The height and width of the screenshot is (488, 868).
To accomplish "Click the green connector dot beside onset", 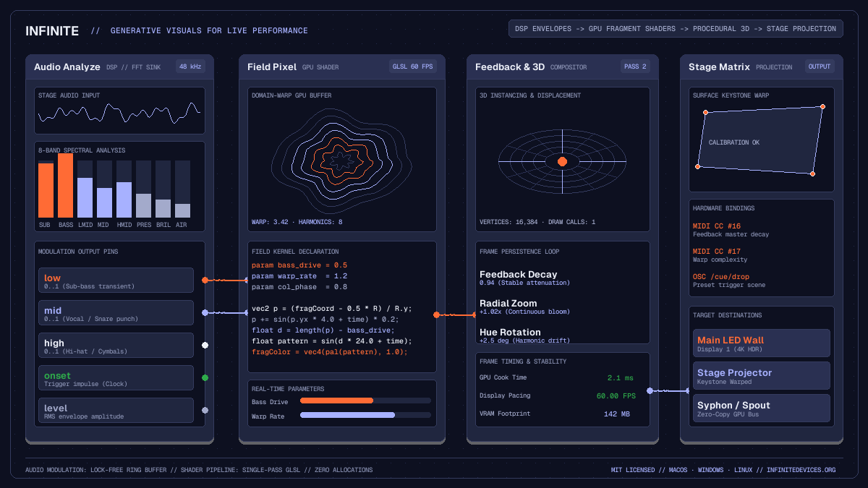I will coord(205,377).
